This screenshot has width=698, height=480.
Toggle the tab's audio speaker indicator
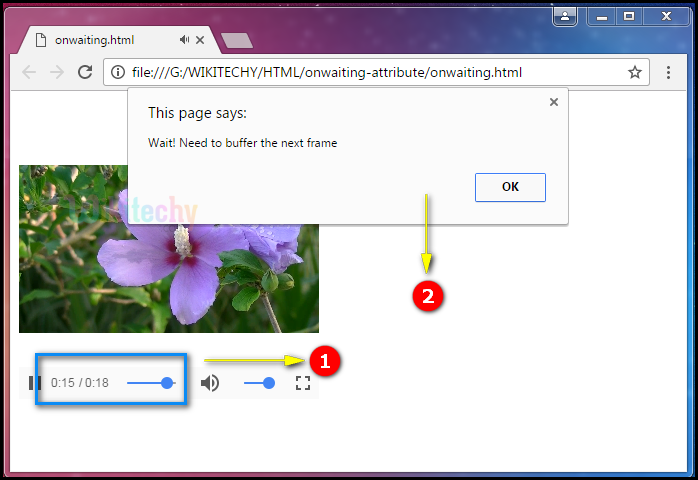[x=184, y=40]
